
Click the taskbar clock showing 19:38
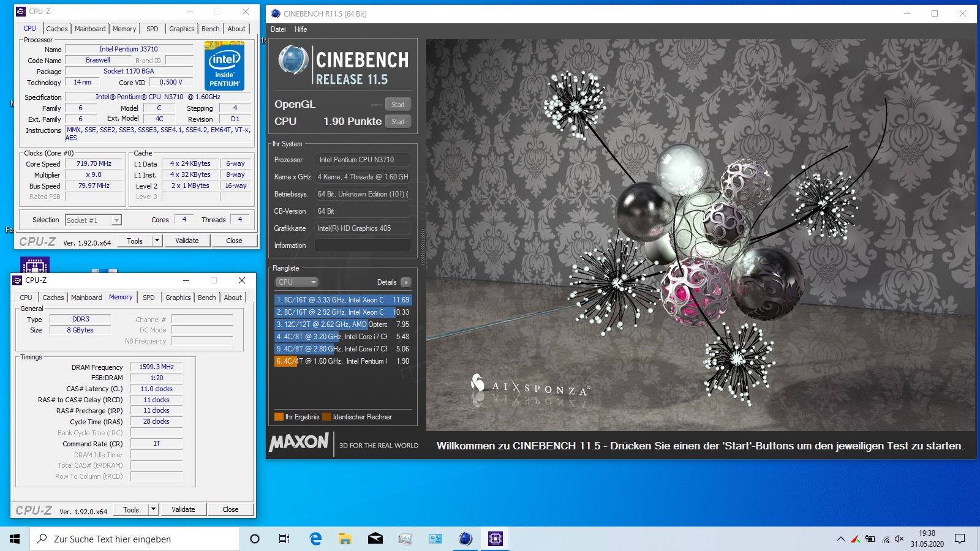(927, 539)
